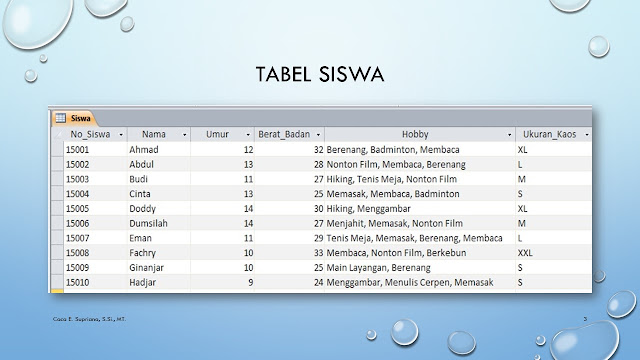Image resolution: width=640 pixels, height=360 pixels.
Task: Select the row selector for record 15001
Action: (x=58, y=149)
